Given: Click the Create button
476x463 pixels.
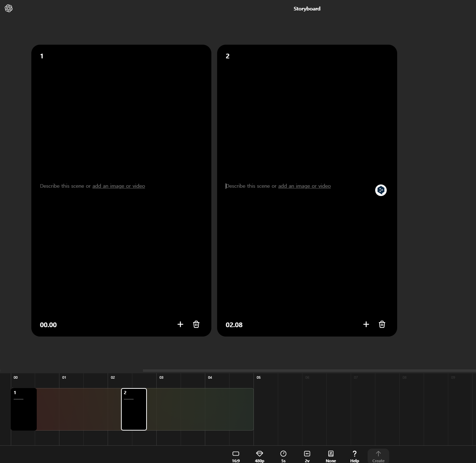Looking at the screenshot, I should pos(378,456).
